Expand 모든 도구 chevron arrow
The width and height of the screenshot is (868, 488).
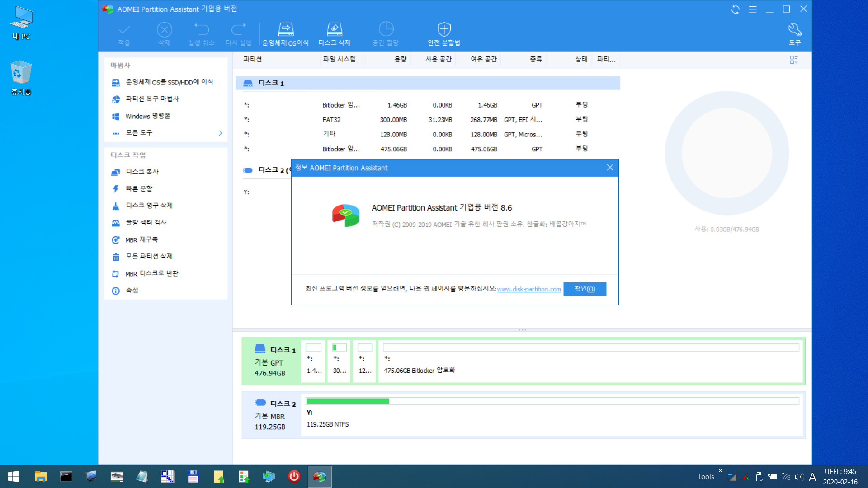[220, 133]
